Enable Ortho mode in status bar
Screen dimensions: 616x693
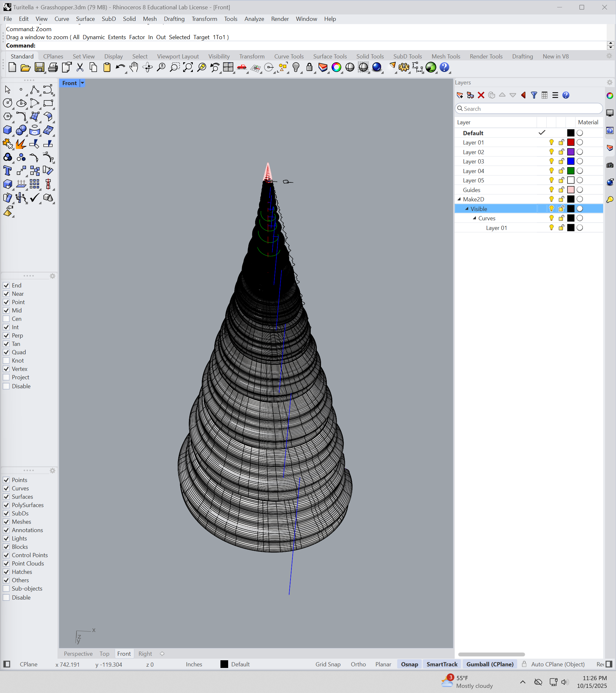point(358,664)
